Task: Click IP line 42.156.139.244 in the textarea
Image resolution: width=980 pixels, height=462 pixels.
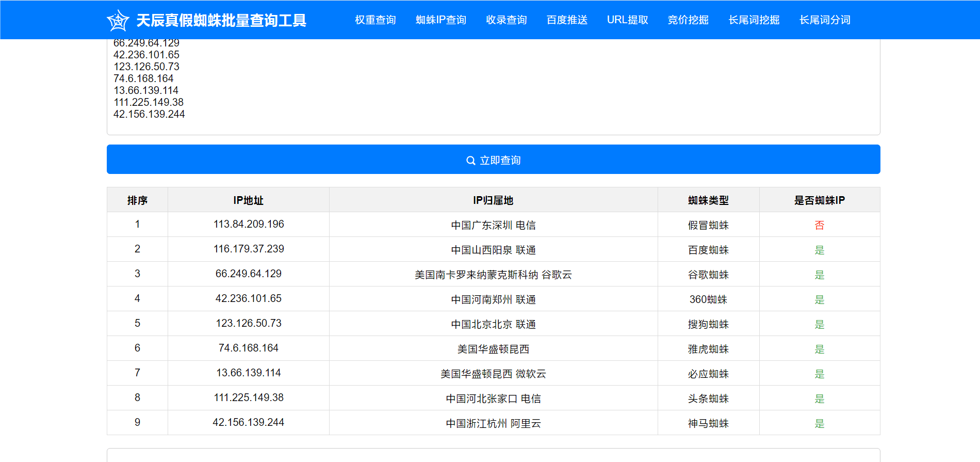Action: click(149, 114)
